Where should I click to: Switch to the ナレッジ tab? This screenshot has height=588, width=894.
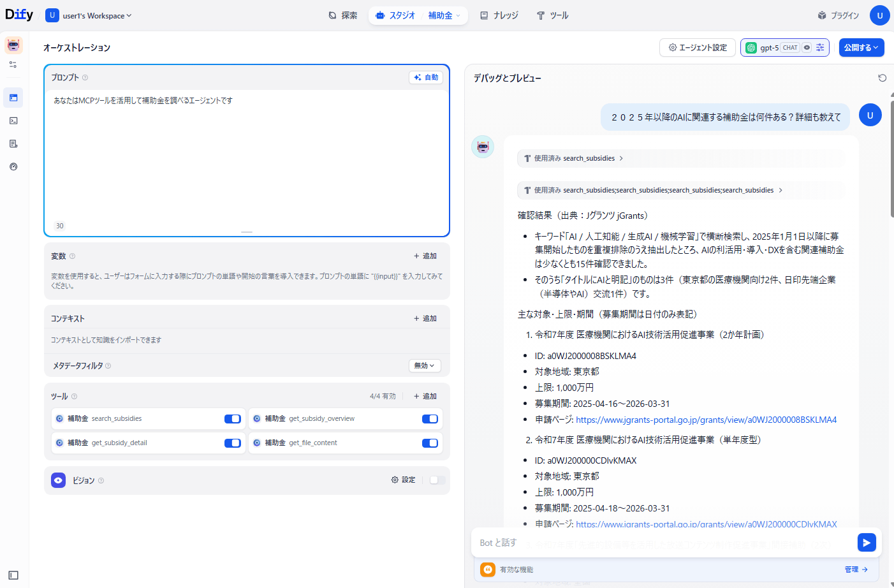pos(499,15)
